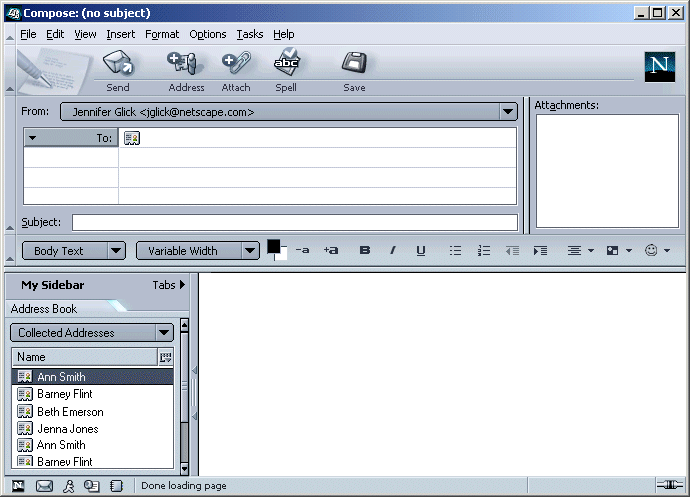Run Spell check from the toolbar
Image resolution: width=690 pixels, height=497 pixels.
(286, 66)
